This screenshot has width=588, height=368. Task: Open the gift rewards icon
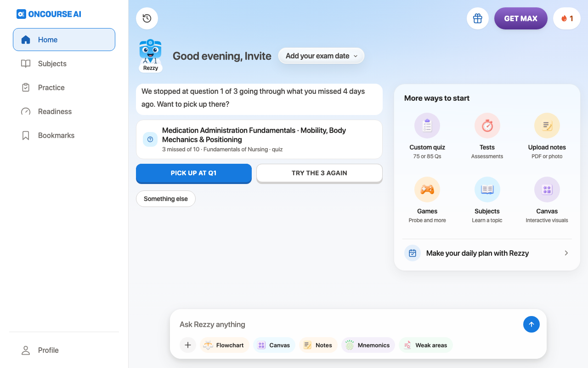pyautogui.click(x=478, y=18)
